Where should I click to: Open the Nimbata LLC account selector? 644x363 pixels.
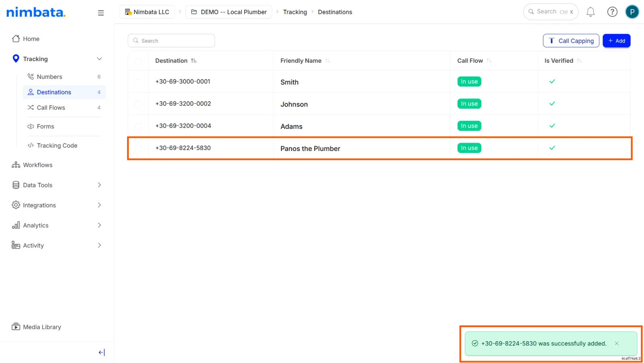(147, 12)
